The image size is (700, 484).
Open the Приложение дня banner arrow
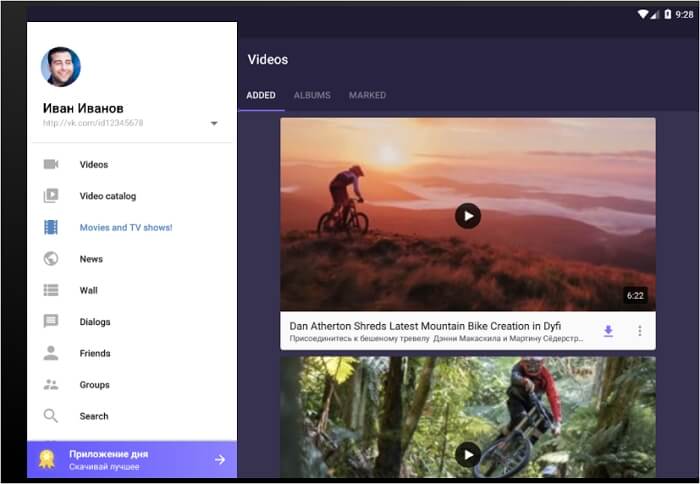point(220,460)
